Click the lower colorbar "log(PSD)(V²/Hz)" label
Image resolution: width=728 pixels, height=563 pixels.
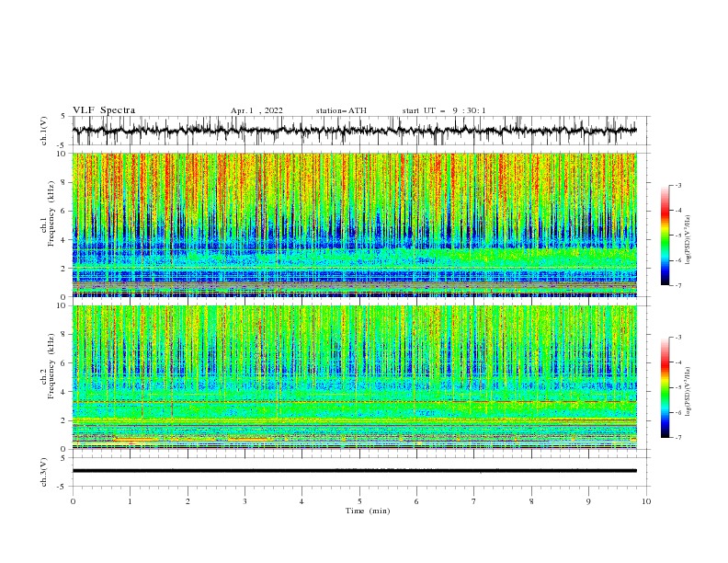688,392
